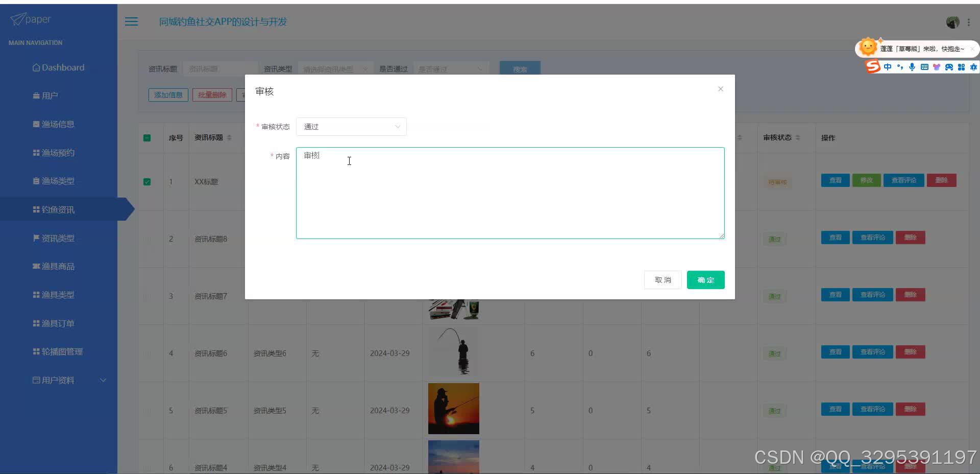Open the IME skin shirt icon
Image resolution: width=980 pixels, height=474 pixels.
(937, 67)
